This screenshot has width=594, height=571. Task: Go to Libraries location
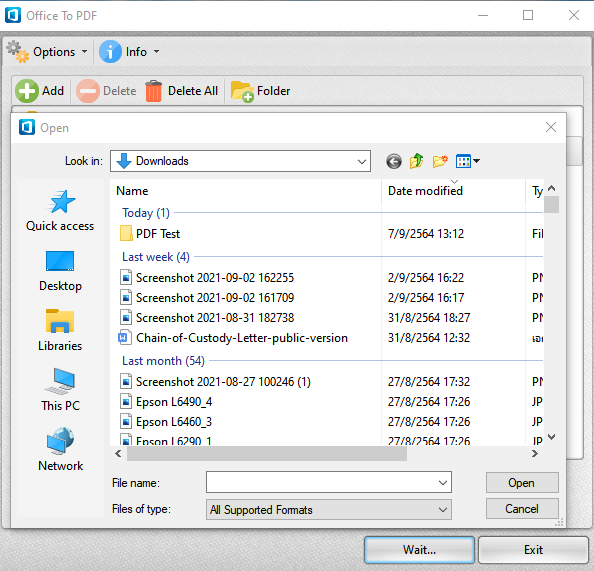point(60,330)
